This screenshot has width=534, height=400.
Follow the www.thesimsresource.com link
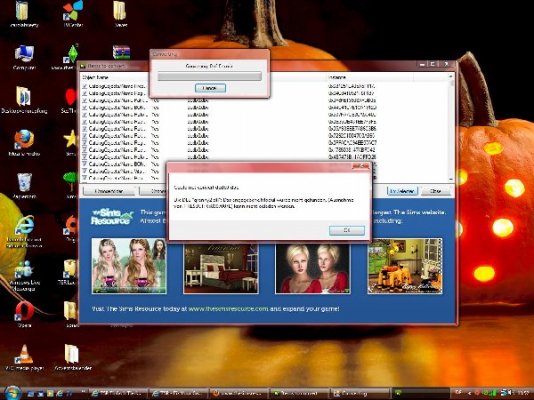click(x=228, y=309)
